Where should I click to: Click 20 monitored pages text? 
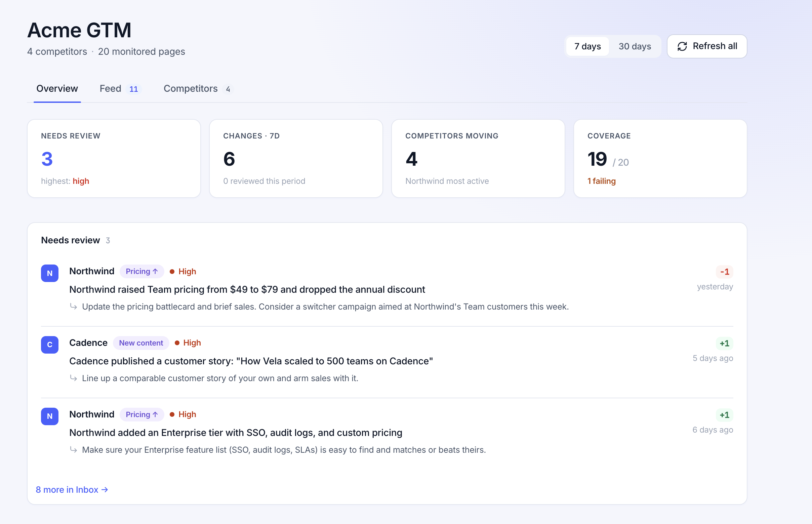tap(141, 51)
